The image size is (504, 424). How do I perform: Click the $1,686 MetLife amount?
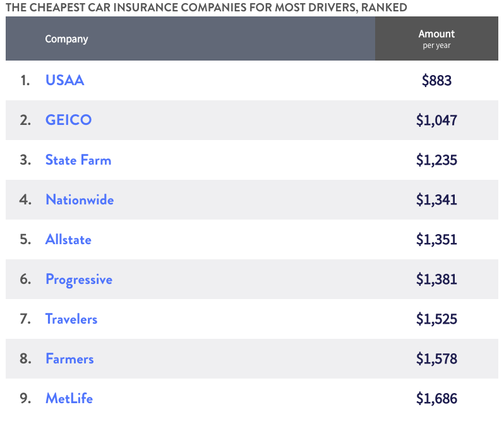(x=436, y=399)
